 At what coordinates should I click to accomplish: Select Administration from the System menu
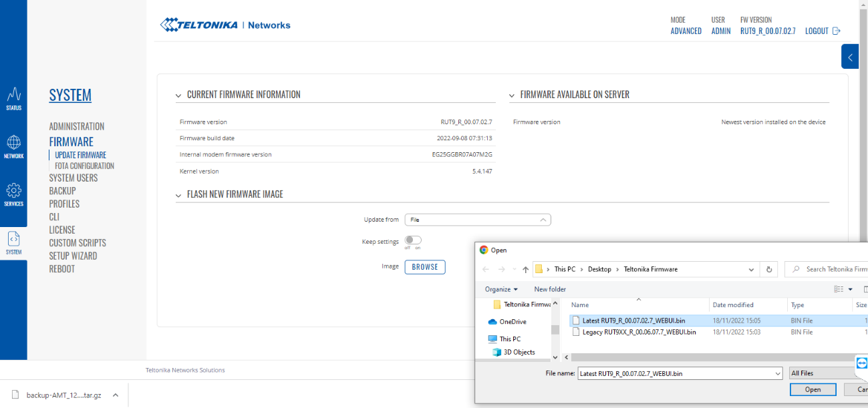point(76,126)
